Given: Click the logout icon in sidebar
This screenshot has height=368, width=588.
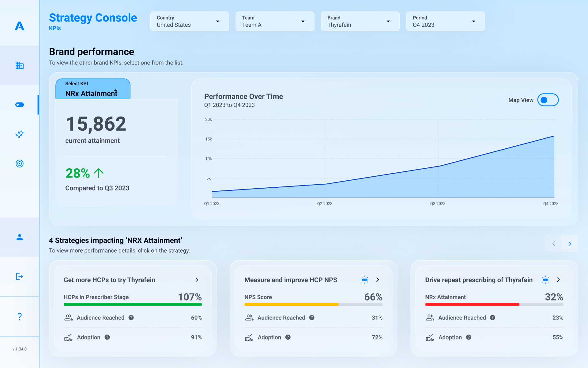Looking at the screenshot, I should [20, 276].
